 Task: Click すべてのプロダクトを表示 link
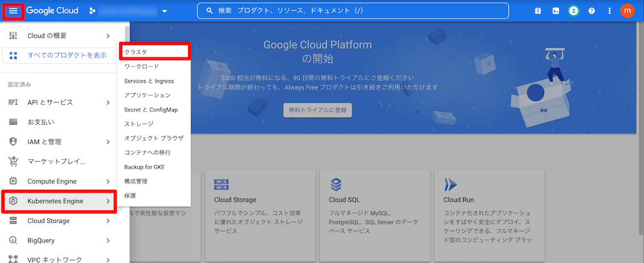67,55
